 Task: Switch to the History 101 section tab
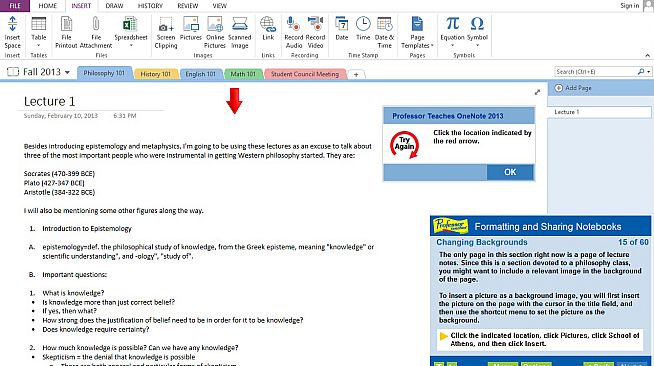pos(155,74)
